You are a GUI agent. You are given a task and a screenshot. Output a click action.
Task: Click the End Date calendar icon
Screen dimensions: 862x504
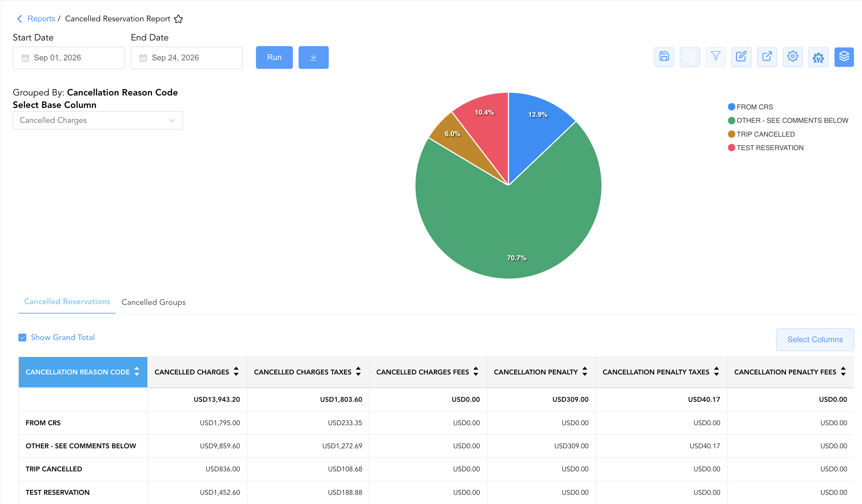tap(143, 58)
